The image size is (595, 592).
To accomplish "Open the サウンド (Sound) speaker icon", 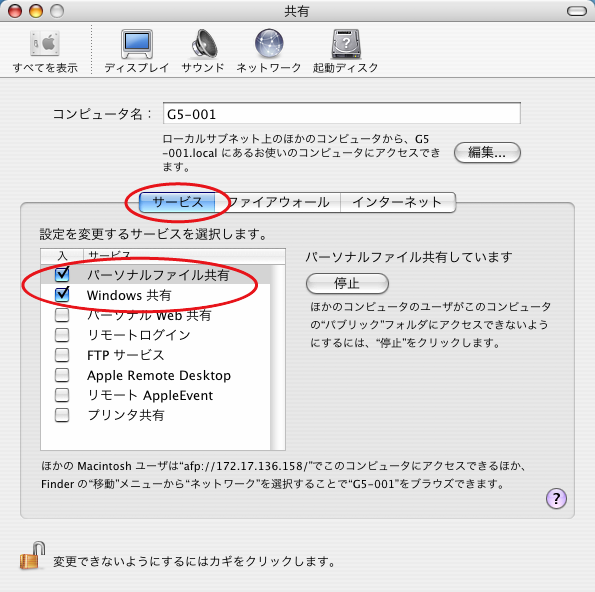I will click(x=204, y=44).
